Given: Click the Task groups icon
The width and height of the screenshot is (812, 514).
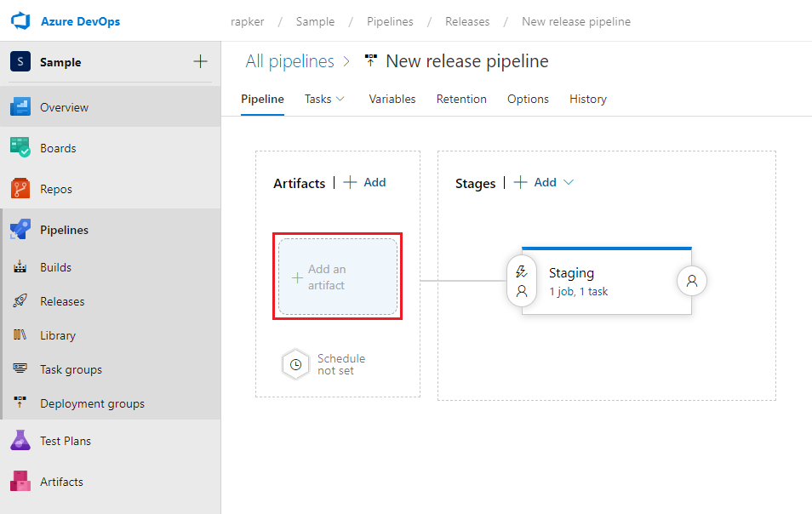Looking at the screenshot, I should pos(20,368).
